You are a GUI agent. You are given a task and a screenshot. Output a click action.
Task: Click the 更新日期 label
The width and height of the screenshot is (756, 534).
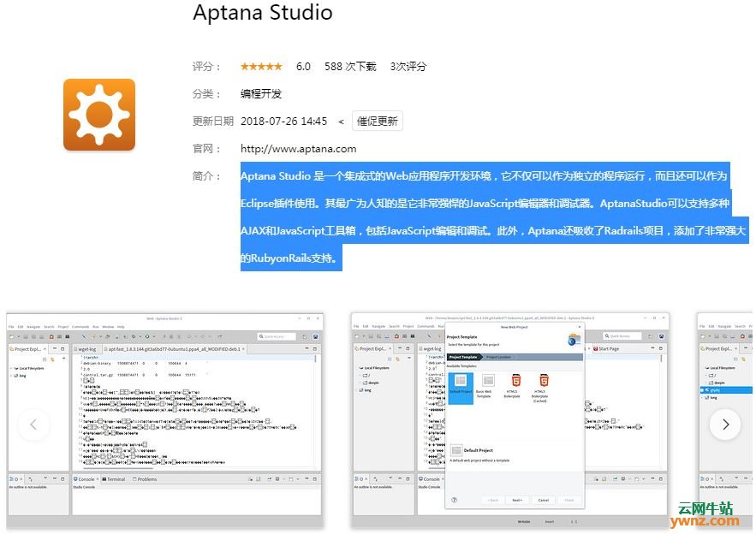[213, 121]
